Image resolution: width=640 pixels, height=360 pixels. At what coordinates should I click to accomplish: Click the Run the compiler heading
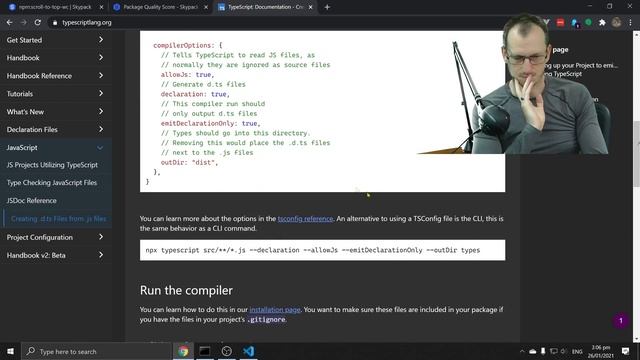186,291
